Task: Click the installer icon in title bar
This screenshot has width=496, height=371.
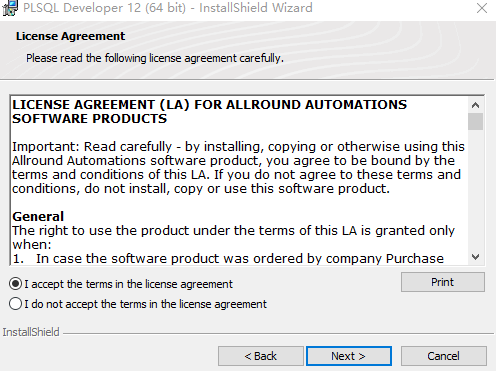Action: pyautogui.click(x=10, y=8)
